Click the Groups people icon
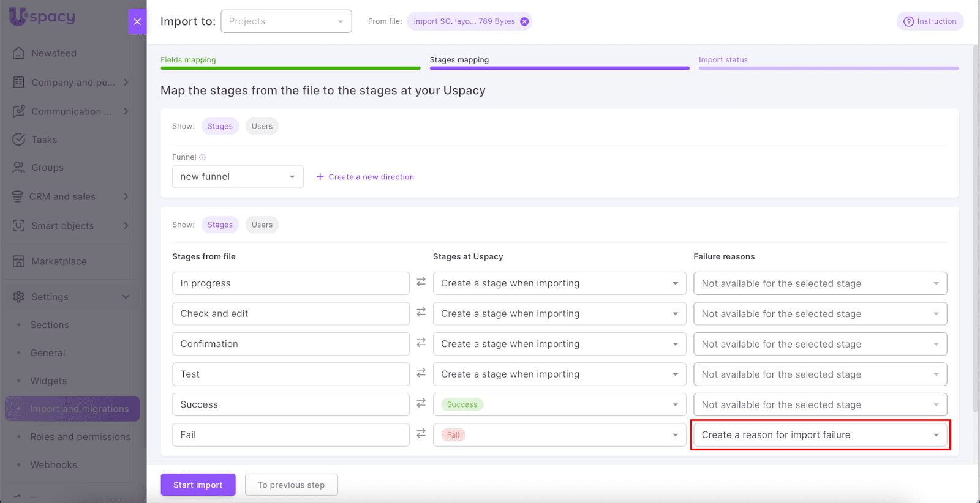 click(19, 168)
